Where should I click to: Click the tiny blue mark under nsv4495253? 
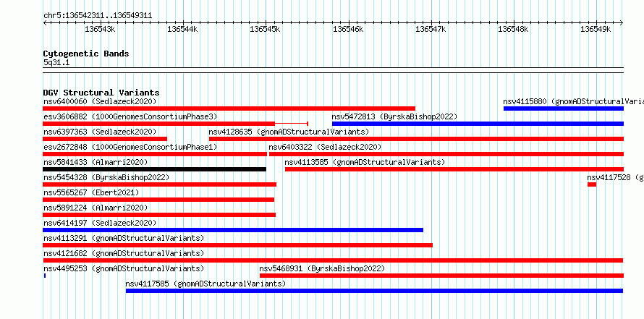click(x=45, y=276)
